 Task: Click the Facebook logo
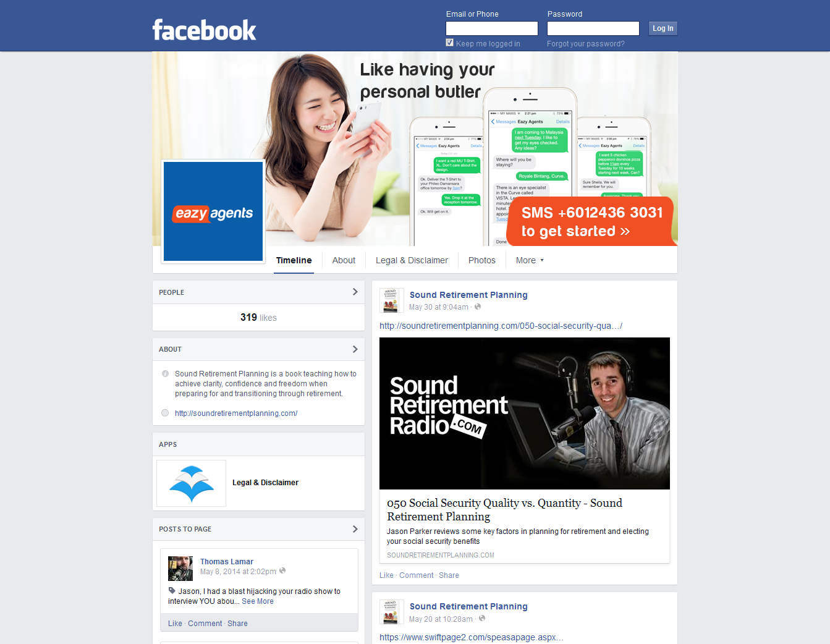click(204, 30)
